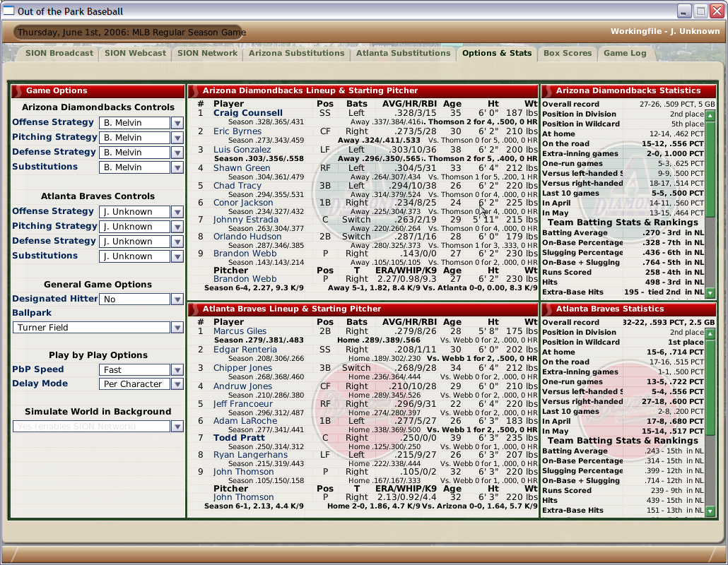Viewport: 728px width, 565px height.
Task: Click the 'Workingfile - J. Unknown' label
Action: pyautogui.click(x=665, y=32)
